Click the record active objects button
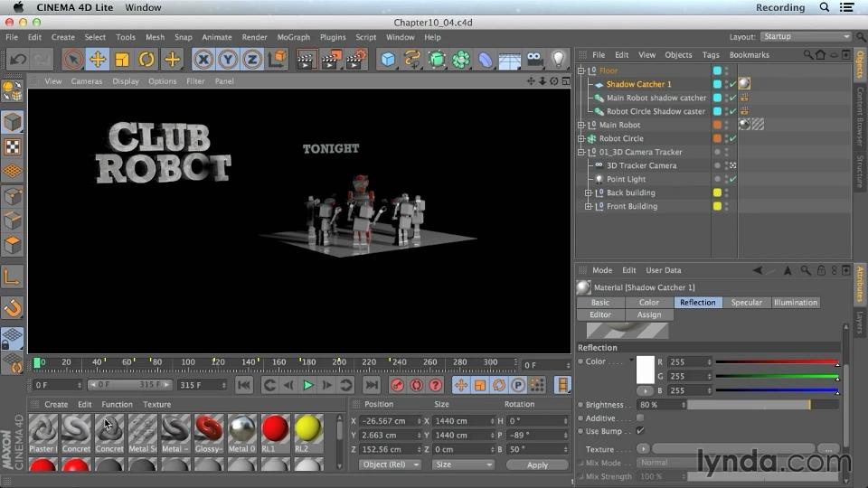 (x=397, y=385)
